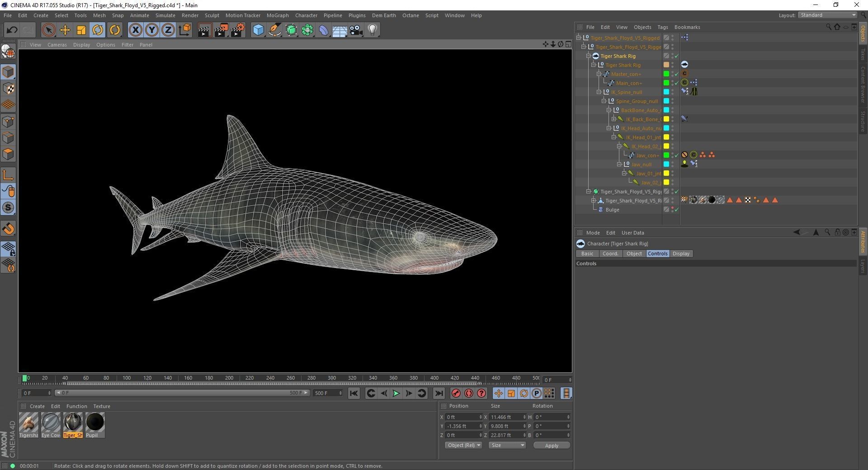The width and height of the screenshot is (868, 470).
Task: Play the animation forward
Action: point(396,394)
